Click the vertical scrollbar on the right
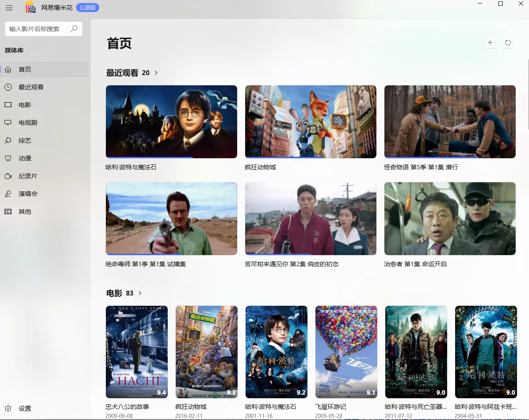 (528, 94)
